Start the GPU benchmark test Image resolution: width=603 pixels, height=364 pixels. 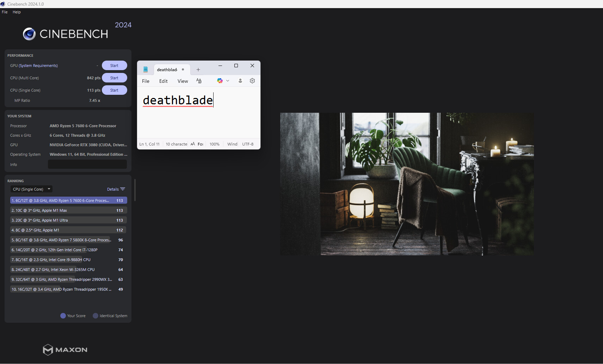tap(114, 66)
